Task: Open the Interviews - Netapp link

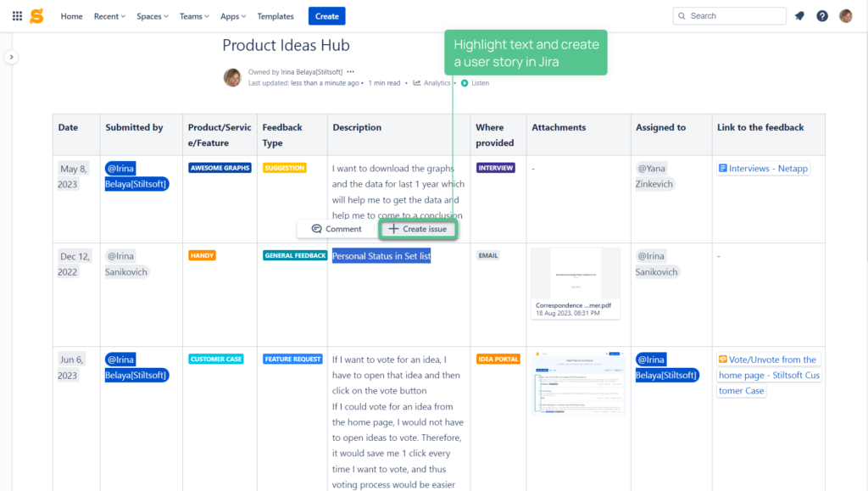Action: point(763,168)
